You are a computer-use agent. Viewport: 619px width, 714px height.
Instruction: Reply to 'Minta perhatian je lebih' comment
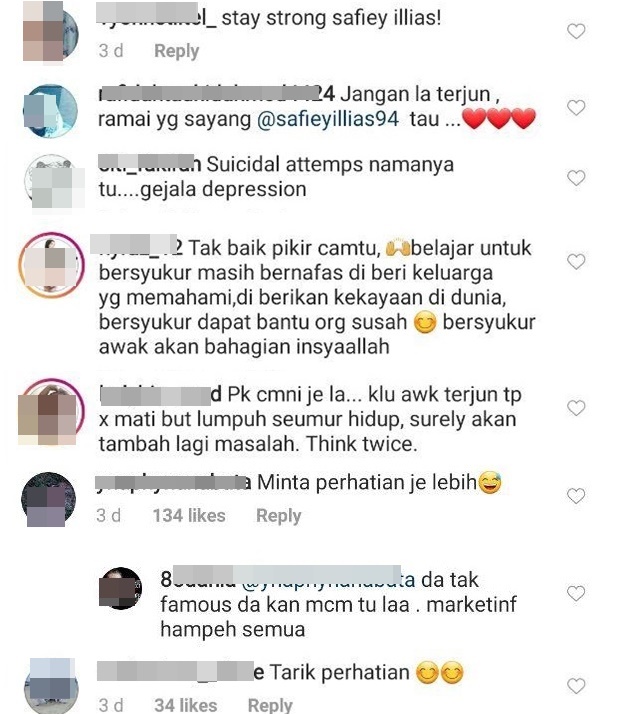278,516
